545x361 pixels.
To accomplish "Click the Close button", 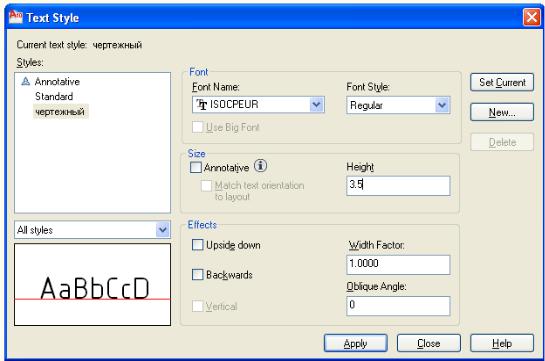I will [x=429, y=343].
